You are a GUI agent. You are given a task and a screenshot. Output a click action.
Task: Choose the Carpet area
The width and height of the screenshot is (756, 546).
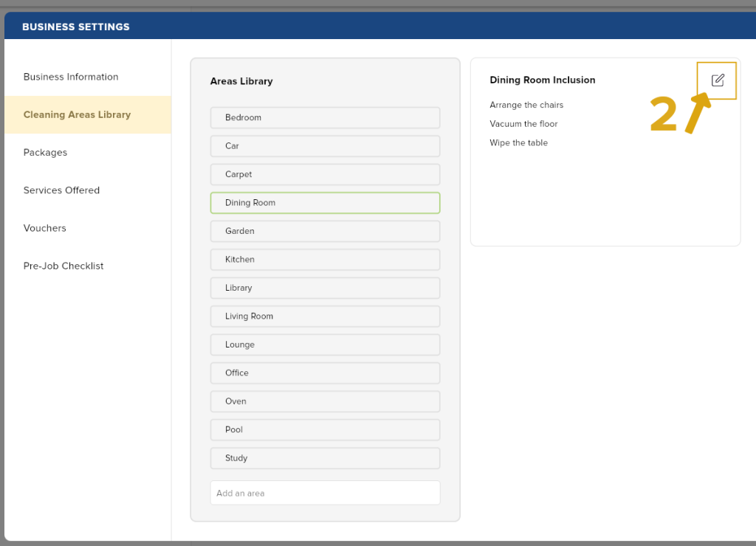pyautogui.click(x=325, y=174)
